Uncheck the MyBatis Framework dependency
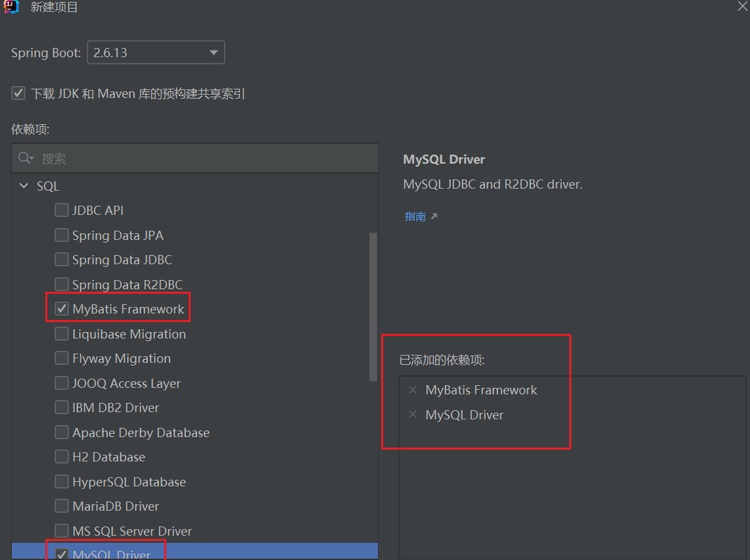Screen dimensions: 750x560 pos(62,308)
